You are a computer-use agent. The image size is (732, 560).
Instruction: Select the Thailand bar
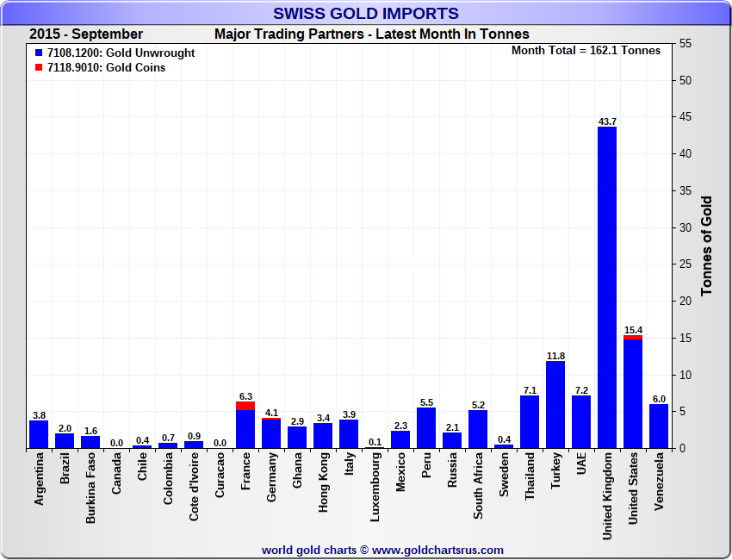[530, 422]
